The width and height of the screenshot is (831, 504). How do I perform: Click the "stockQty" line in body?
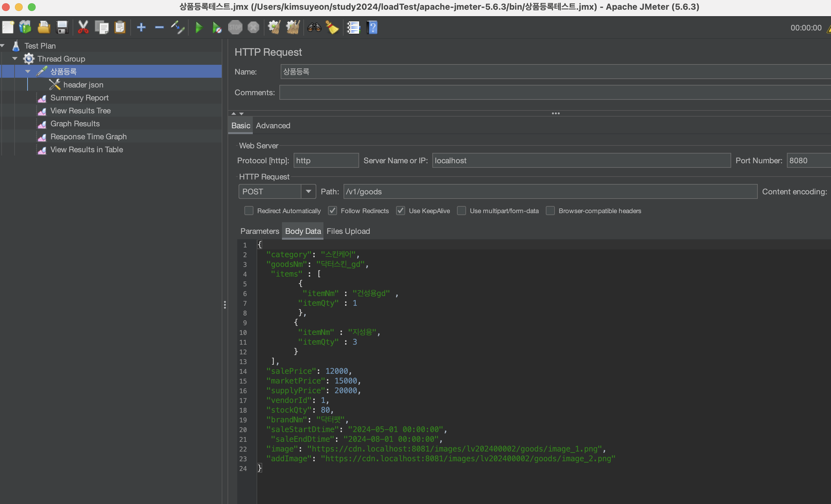[300, 410]
